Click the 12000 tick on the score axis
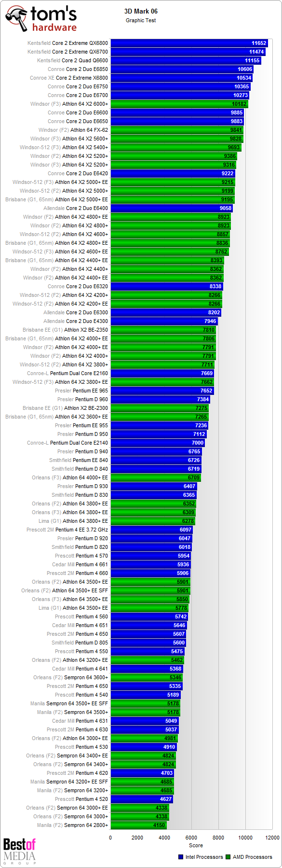The height and width of the screenshot is (868, 282). (x=272, y=838)
